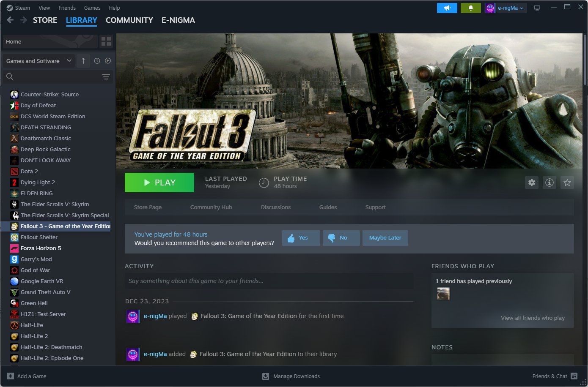This screenshot has width=588, height=387.
Task: Open the Games menu
Action: (92, 8)
